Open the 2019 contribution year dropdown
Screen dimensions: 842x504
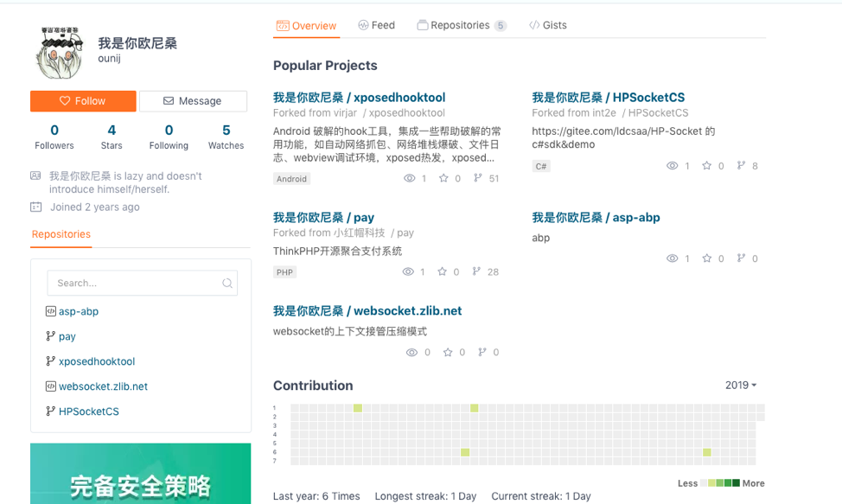[x=741, y=385]
